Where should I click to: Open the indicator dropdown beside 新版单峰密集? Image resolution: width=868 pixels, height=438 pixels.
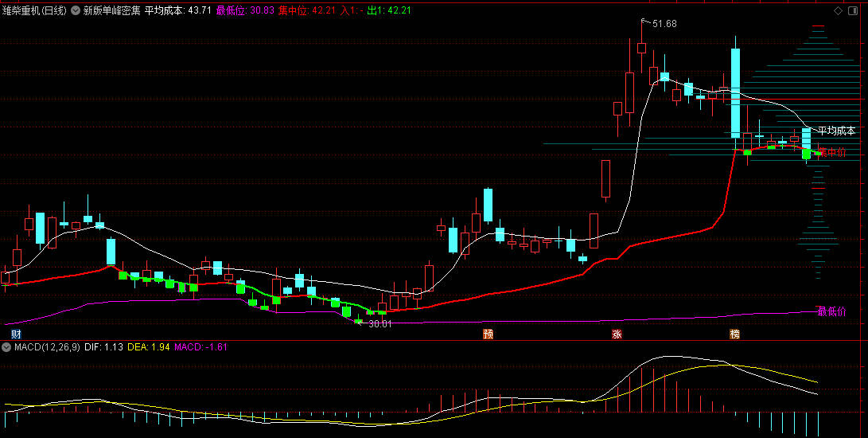coord(76,10)
